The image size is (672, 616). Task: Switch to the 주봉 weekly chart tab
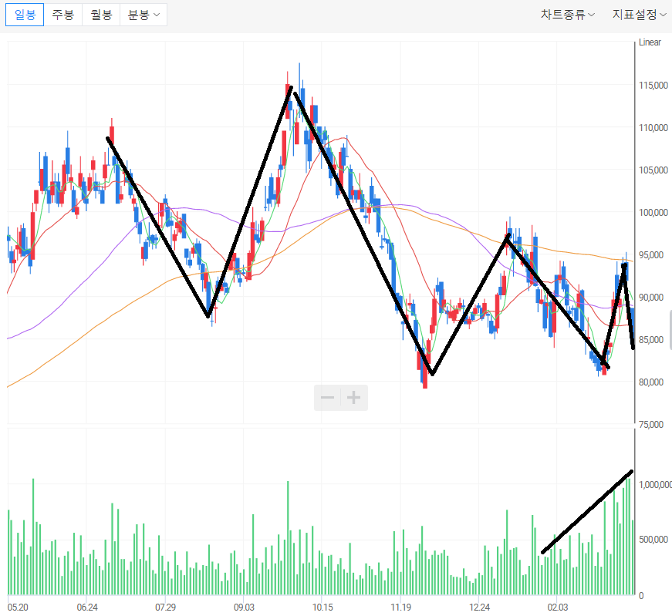click(63, 15)
